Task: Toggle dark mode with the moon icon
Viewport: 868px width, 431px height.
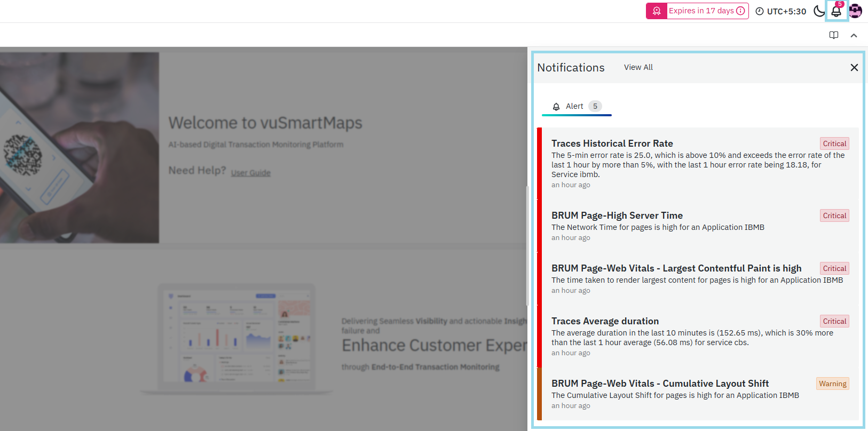Action: [818, 11]
